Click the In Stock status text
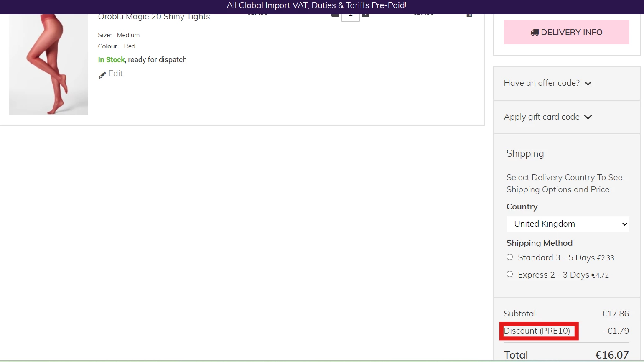The height and width of the screenshot is (362, 644). [111, 60]
